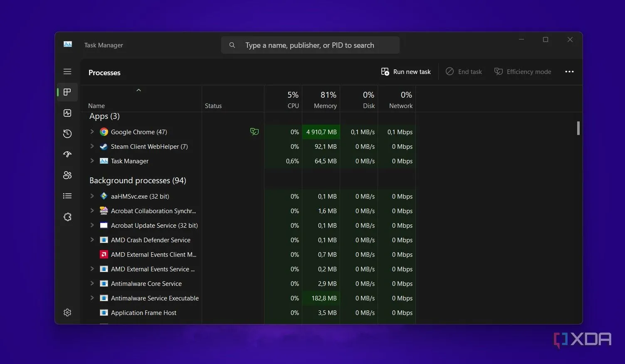Click the Efficiency mode button
This screenshot has height=364, width=625.
523,72
